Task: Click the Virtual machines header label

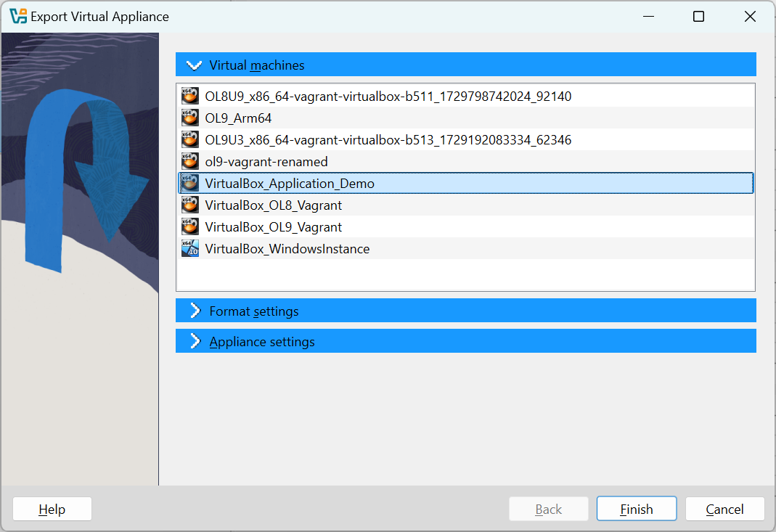Action: 257,65
